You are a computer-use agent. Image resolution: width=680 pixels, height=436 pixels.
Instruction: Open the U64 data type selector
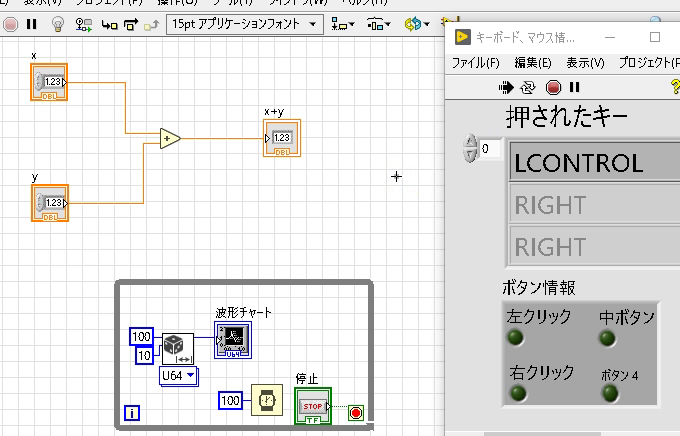[179, 375]
